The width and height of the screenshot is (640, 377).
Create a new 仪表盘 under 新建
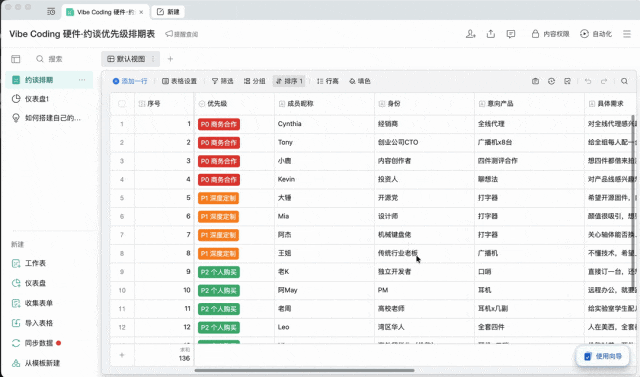tap(29, 283)
